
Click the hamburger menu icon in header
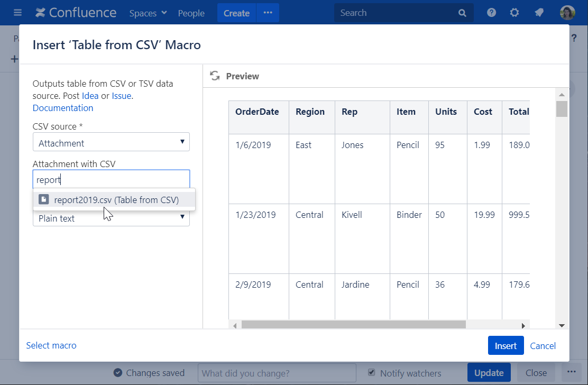[18, 13]
